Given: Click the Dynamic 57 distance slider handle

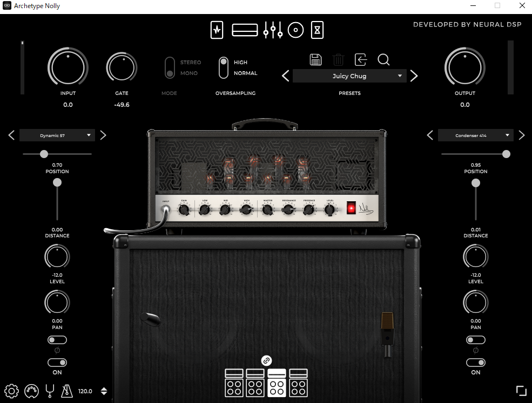Looking at the screenshot, I should [x=57, y=183].
